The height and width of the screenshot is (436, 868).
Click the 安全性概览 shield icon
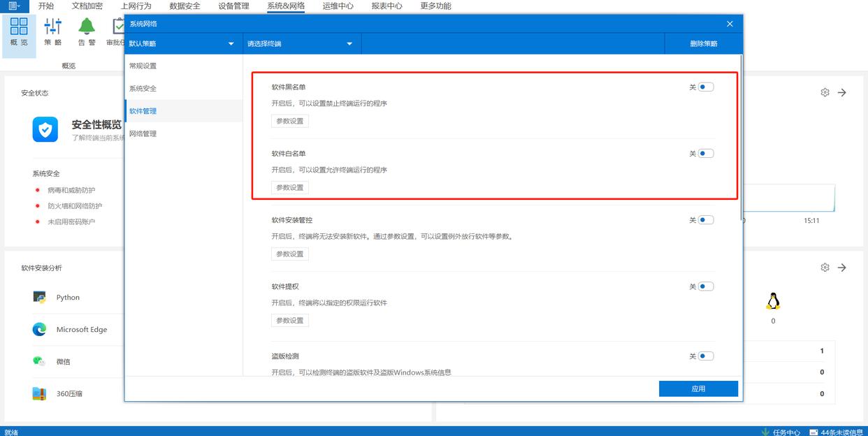pyautogui.click(x=45, y=129)
